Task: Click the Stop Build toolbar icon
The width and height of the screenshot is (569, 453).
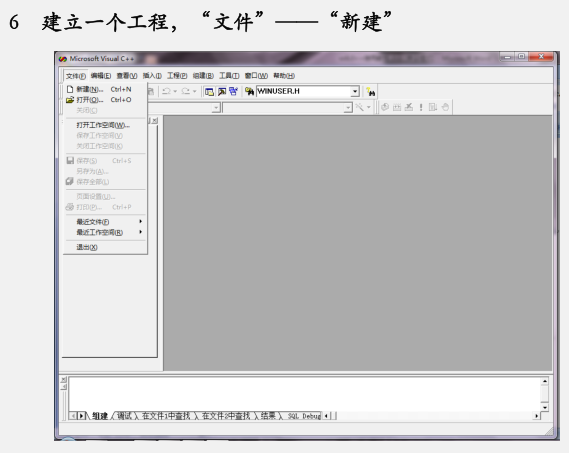Action: [x=409, y=107]
